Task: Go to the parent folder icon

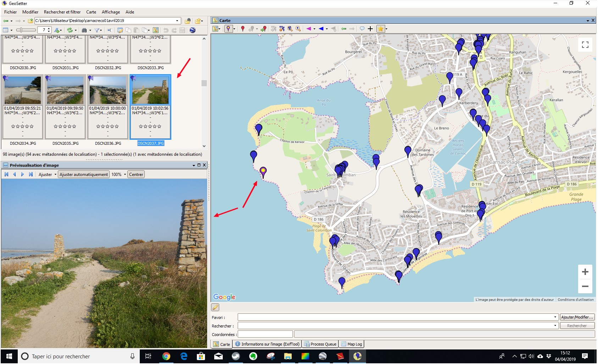Action: point(31,21)
